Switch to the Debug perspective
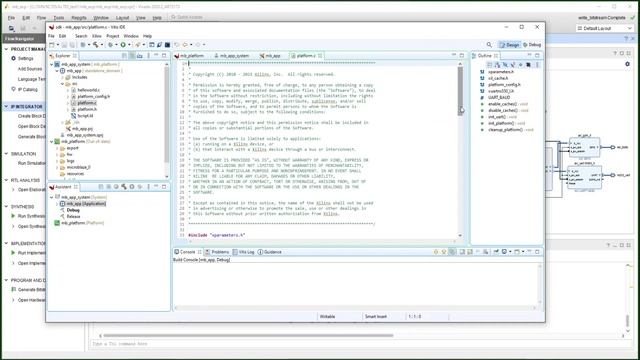 (x=532, y=45)
